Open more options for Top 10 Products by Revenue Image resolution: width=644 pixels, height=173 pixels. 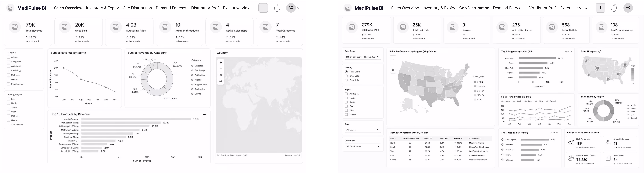204,114
